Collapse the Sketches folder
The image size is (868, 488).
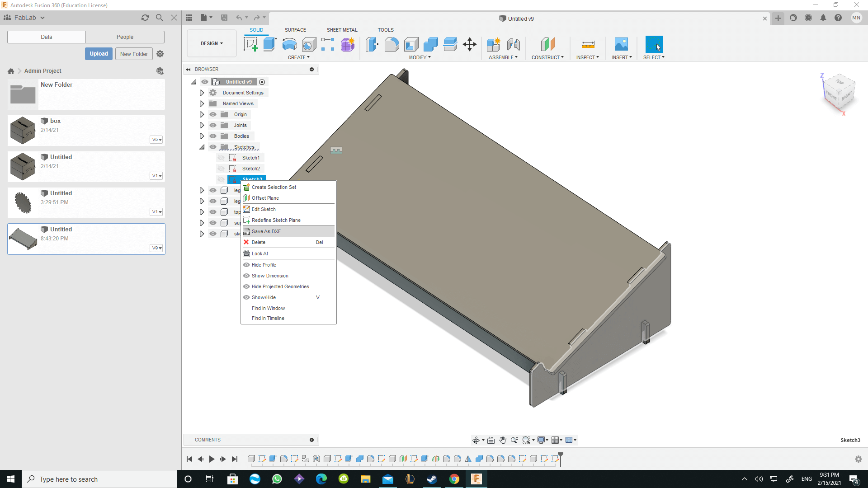[202, 147]
